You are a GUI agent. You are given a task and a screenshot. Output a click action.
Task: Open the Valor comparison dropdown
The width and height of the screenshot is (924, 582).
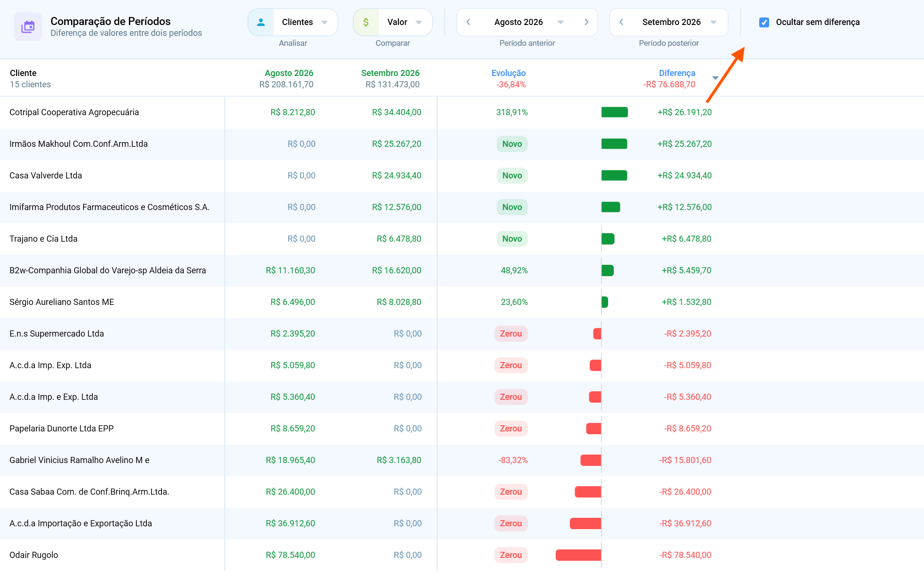[393, 22]
